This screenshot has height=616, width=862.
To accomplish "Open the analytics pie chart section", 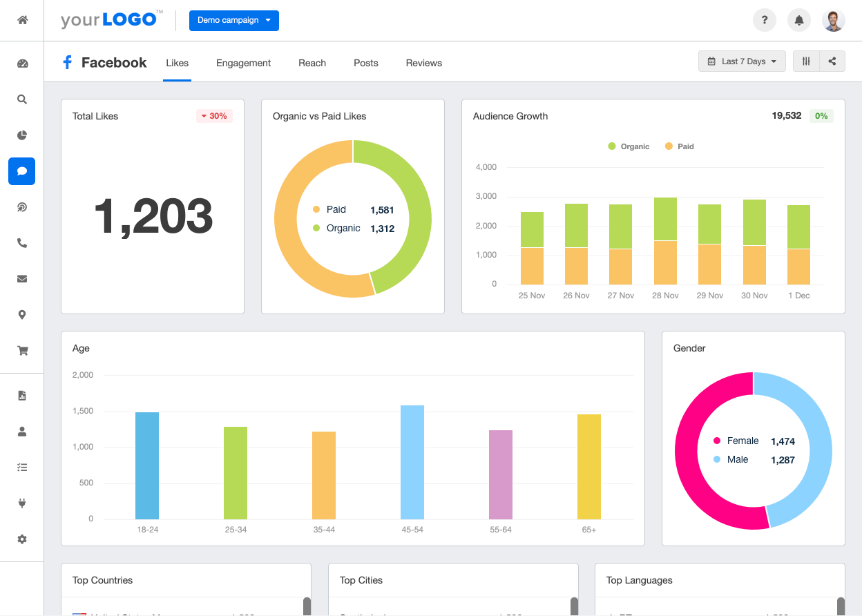I will (21, 135).
